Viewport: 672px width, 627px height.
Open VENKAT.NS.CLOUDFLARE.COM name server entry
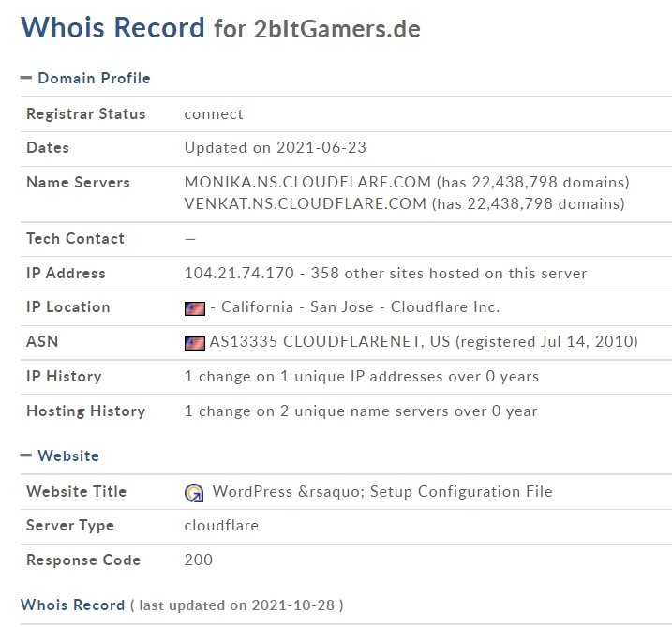pyautogui.click(x=306, y=203)
